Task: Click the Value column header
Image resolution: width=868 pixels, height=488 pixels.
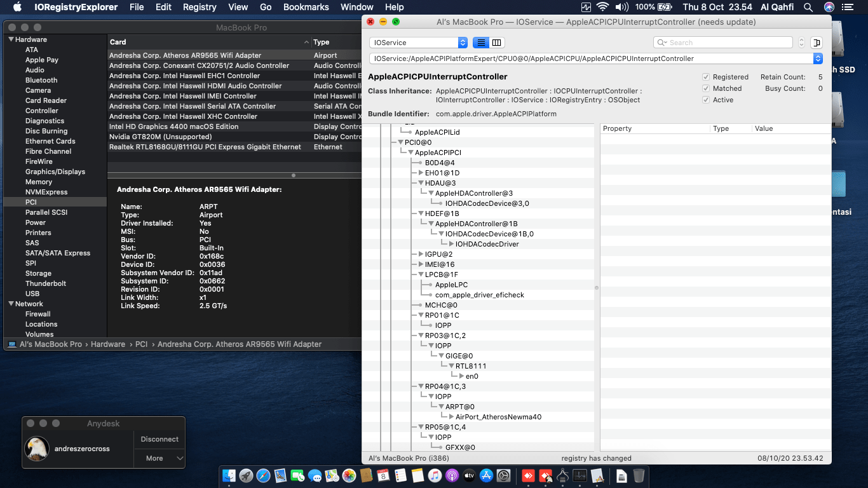Action: coord(792,128)
